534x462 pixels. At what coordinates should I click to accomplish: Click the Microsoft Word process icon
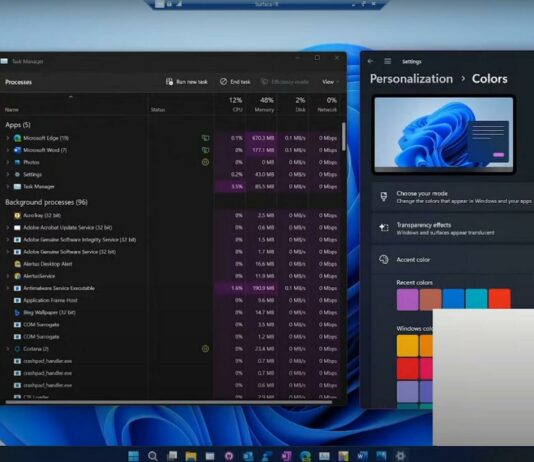pyautogui.click(x=17, y=150)
